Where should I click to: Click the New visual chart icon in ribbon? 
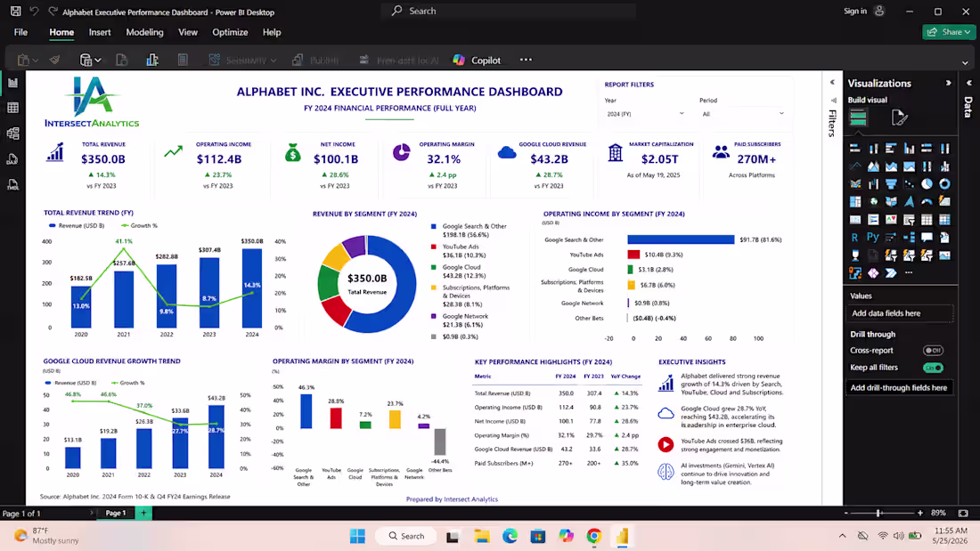tap(151, 60)
